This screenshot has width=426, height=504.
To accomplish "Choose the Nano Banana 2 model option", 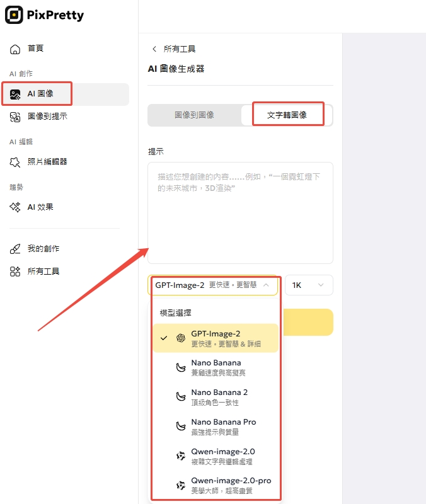I will [216, 397].
